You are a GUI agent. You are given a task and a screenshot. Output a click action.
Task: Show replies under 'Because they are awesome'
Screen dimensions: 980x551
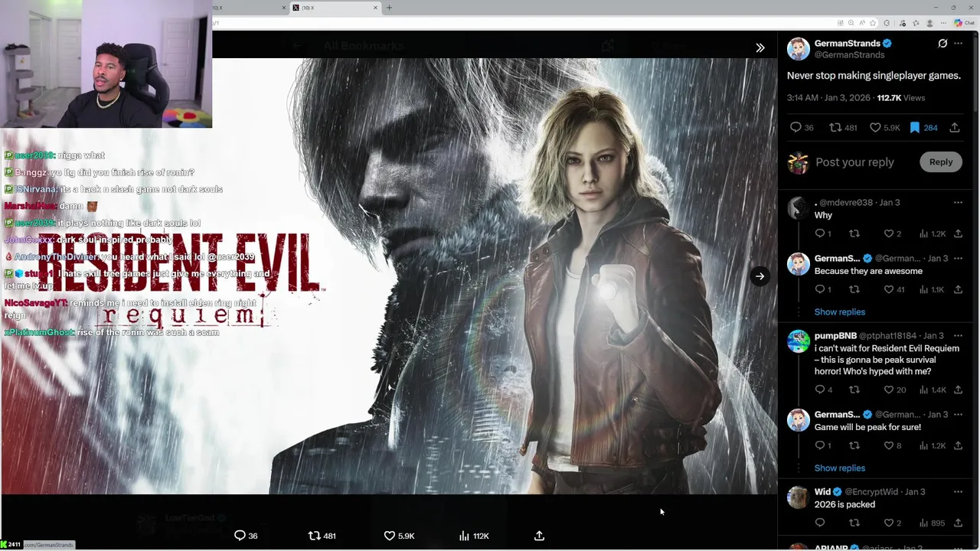[840, 312]
